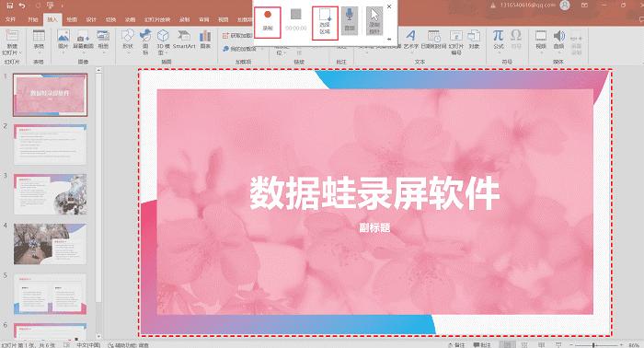Click the 中文(中国) language indicator
The image size is (644, 348).
[88, 345]
